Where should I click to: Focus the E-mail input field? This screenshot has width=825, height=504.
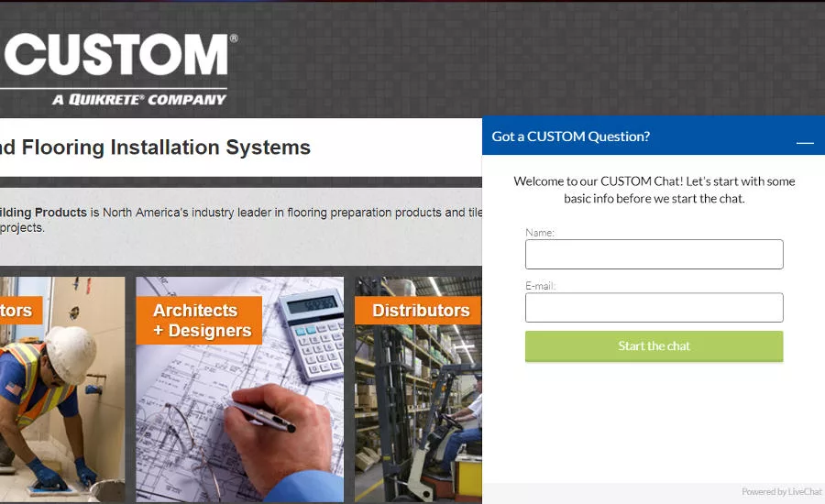[654, 307]
